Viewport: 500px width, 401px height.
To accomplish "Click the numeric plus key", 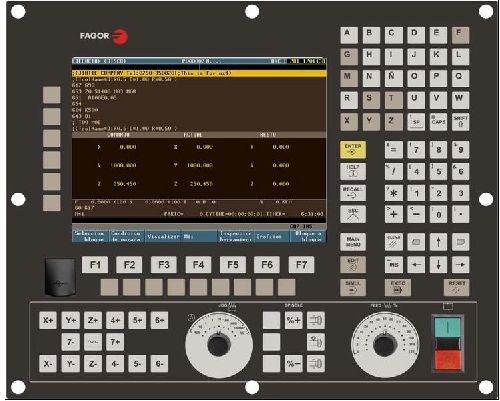I will 394,214.
